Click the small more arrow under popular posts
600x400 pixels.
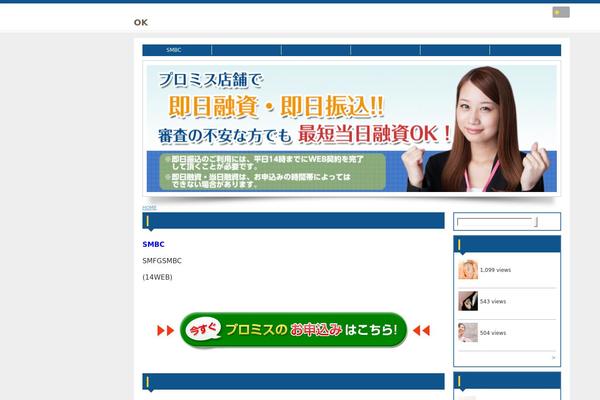(553, 358)
